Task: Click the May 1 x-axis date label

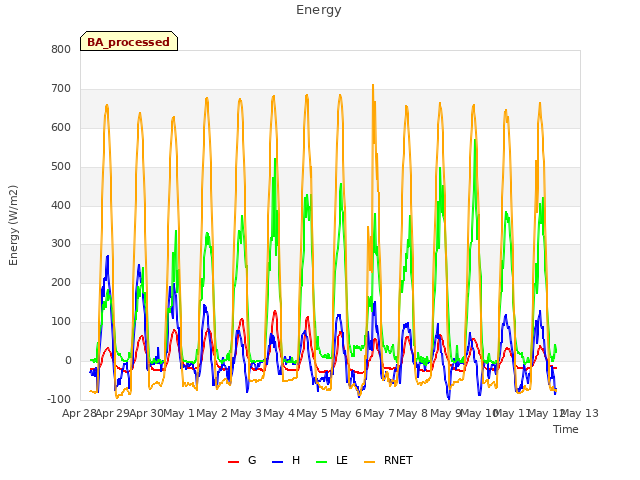Action: click(x=179, y=414)
